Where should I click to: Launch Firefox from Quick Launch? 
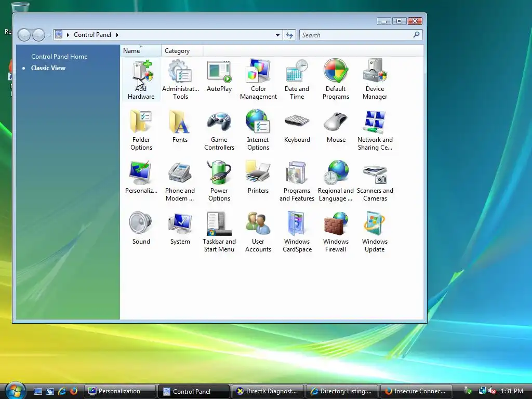point(74,392)
